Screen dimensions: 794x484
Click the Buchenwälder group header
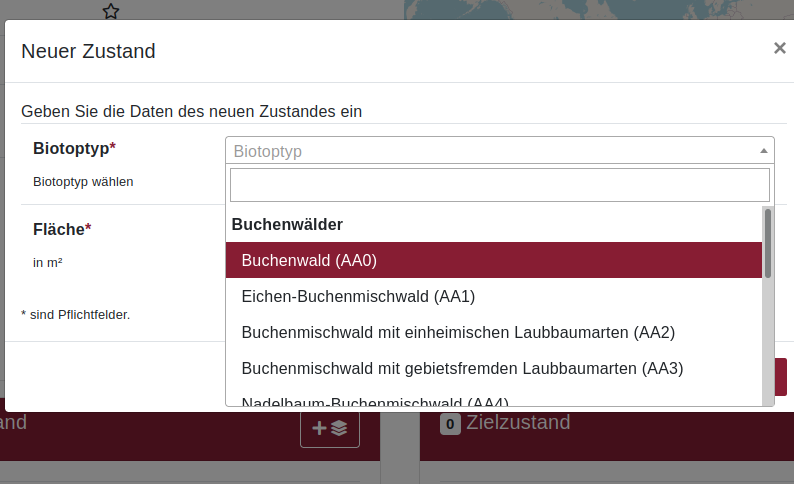pos(287,224)
